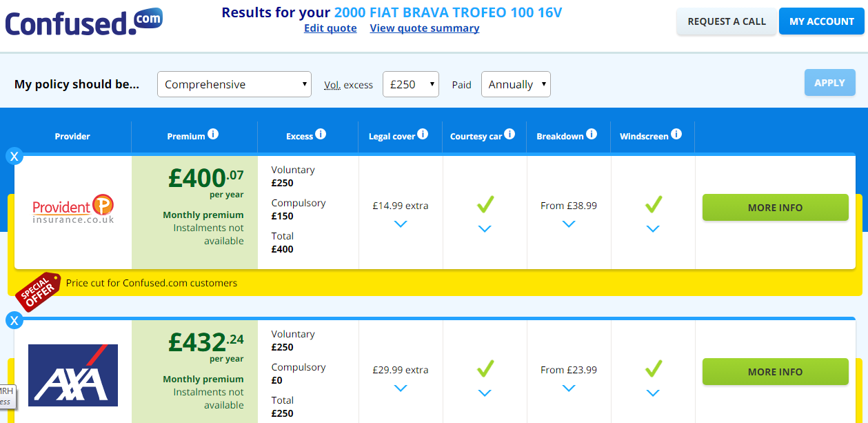868x423 pixels.
Task: Open the View quote summary link
Action: point(425,28)
